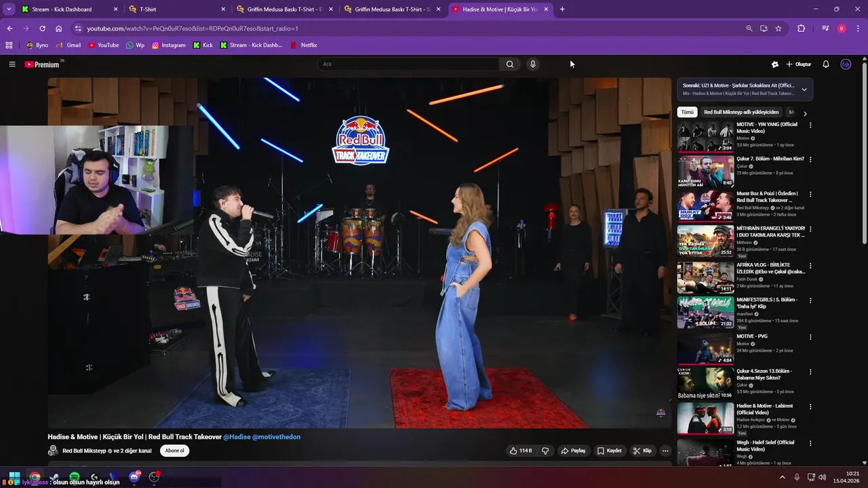The width and height of the screenshot is (868, 488).
Task: Select the Tümü filter chip
Action: (x=688, y=113)
